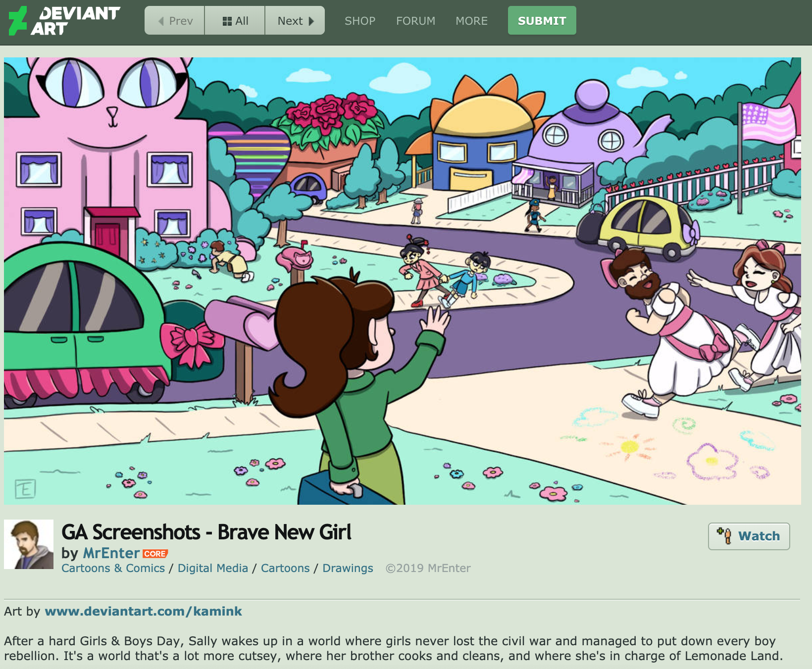The image size is (812, 669).
Task: Open the Cartoons & Comics category
Action: click(x=113, y=568)
